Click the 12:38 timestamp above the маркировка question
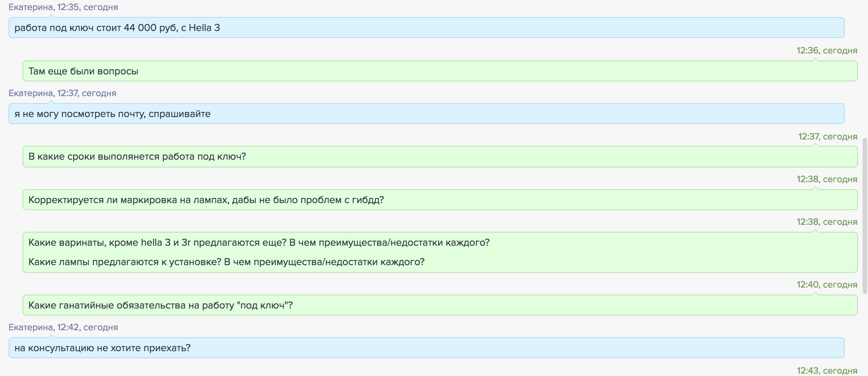868x376 pixels. tap(827, 179)
